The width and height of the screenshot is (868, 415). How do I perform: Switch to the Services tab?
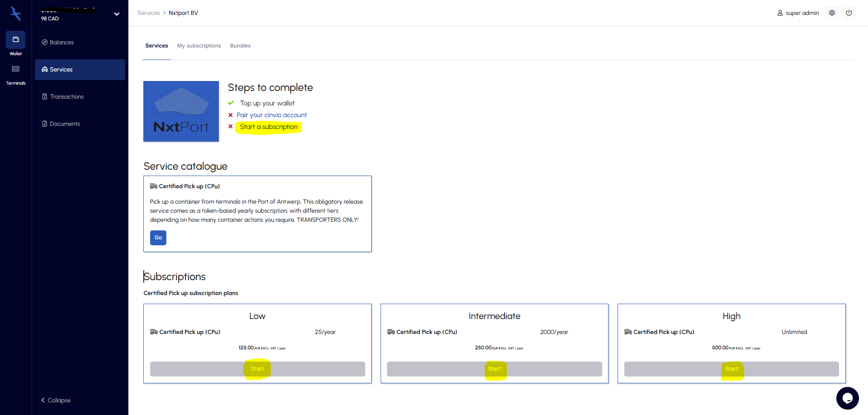click(157, 46)
